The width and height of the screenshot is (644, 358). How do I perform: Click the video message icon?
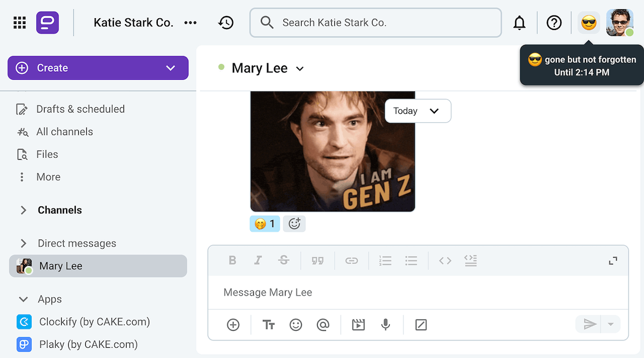pyautogui.click(x=358, y=325)
